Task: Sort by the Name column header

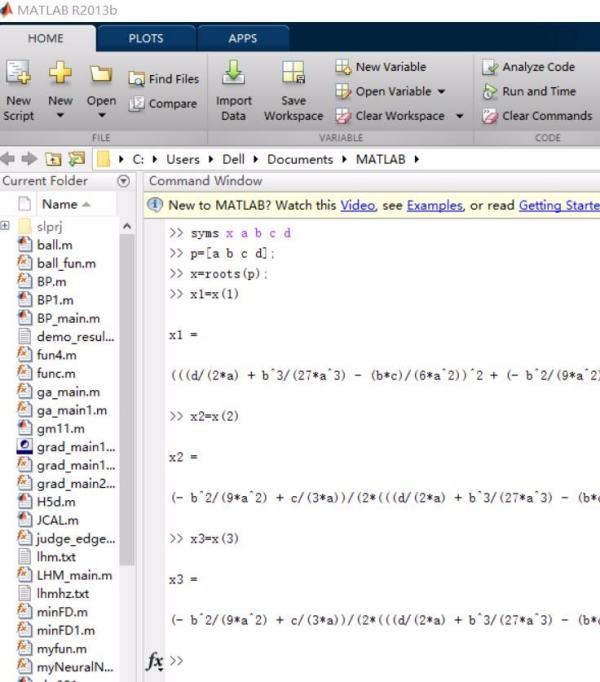Action: point(65,204)
